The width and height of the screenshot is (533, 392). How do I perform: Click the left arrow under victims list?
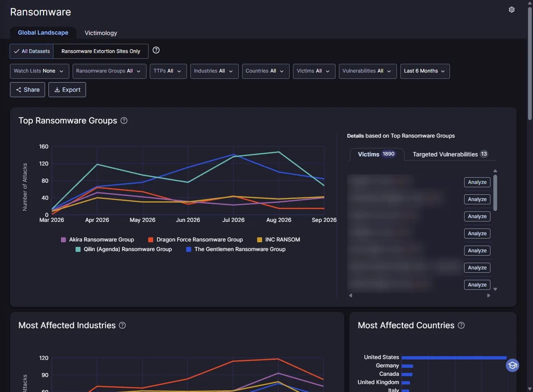351,296
